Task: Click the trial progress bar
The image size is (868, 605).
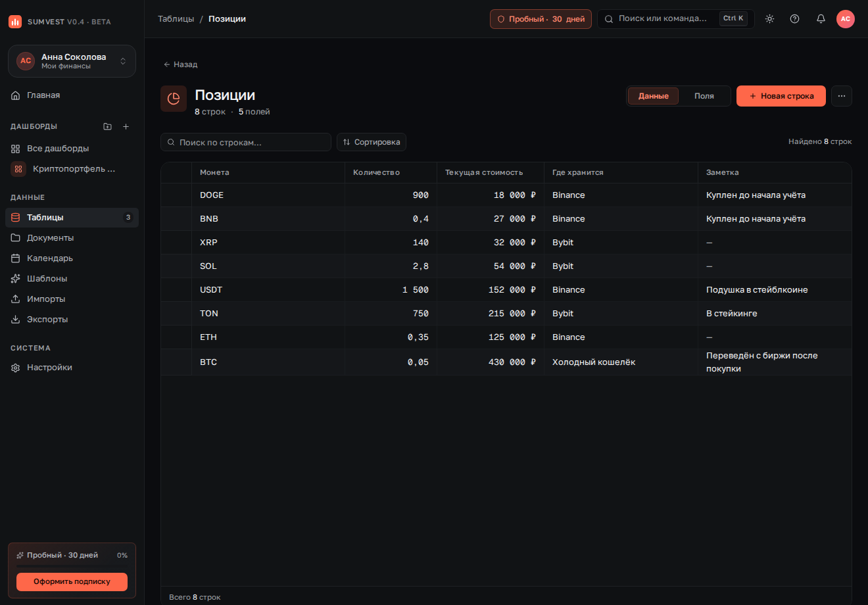Action: tap(72, 566)
